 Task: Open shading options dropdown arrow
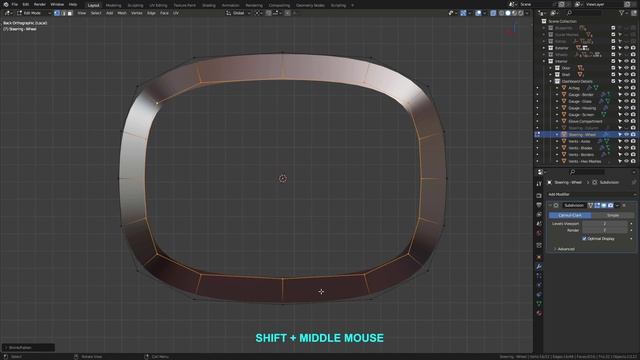[x=527, y=13]
